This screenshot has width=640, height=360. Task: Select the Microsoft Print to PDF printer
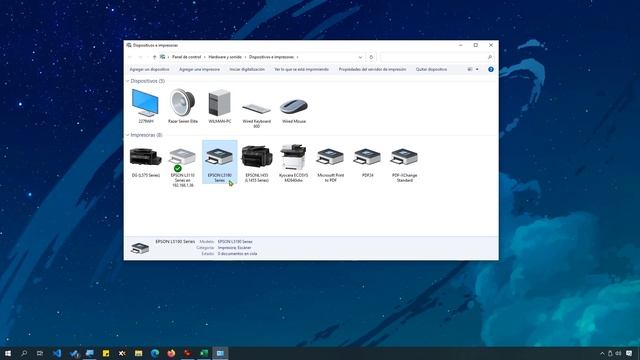pos(330,157)
